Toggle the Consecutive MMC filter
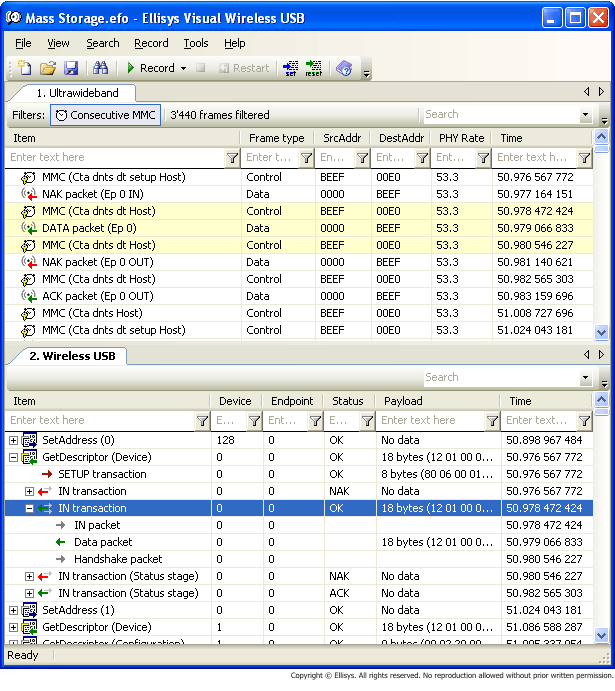 pyautogui.click(x=105, y=115)
